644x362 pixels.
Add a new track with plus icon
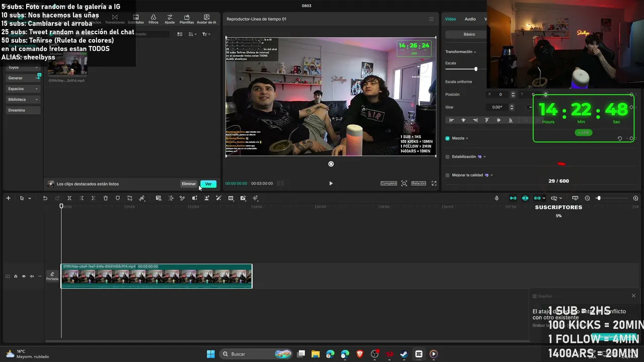(x=8, y=198)
